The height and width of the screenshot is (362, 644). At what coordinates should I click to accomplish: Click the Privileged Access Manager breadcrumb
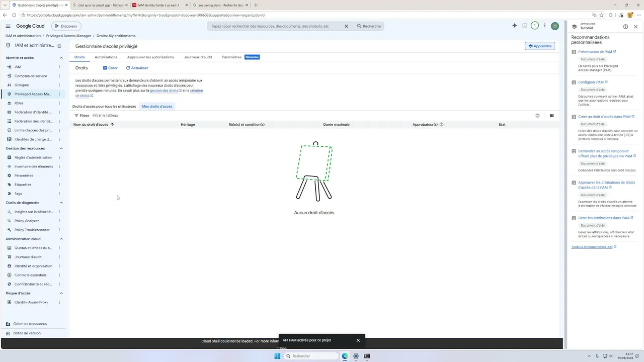coord(68,36)
